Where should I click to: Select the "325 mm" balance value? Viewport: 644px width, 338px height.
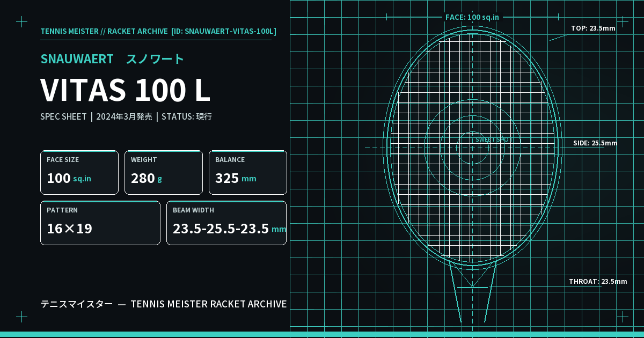coord(236,178)
